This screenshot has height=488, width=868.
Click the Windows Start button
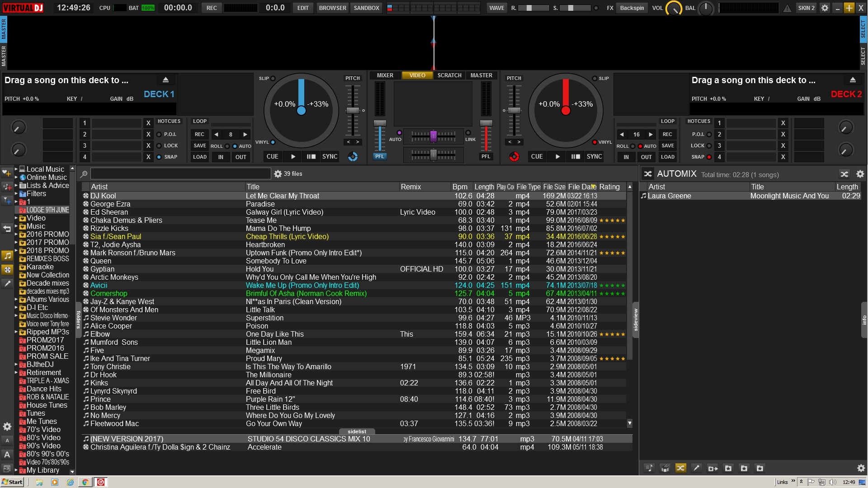point(12,482)
